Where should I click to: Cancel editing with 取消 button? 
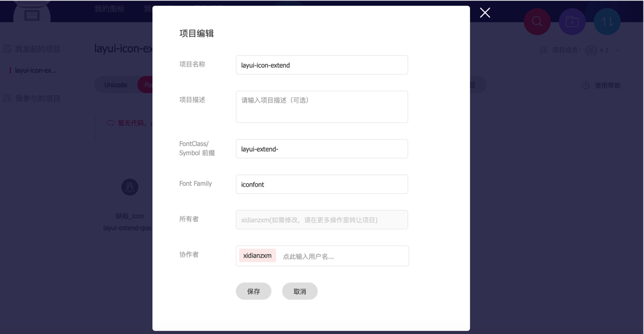point(300,291)
